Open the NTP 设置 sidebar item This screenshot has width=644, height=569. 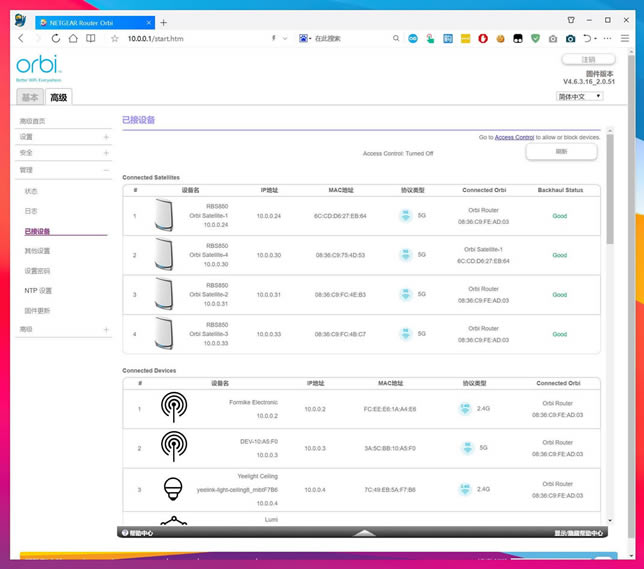[x=38, y=291]
